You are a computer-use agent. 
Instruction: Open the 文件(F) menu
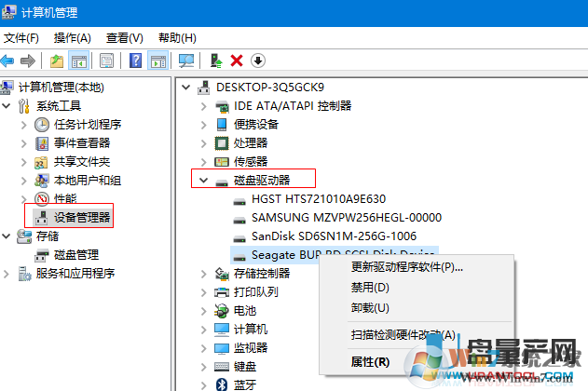(x=21, y=38)
